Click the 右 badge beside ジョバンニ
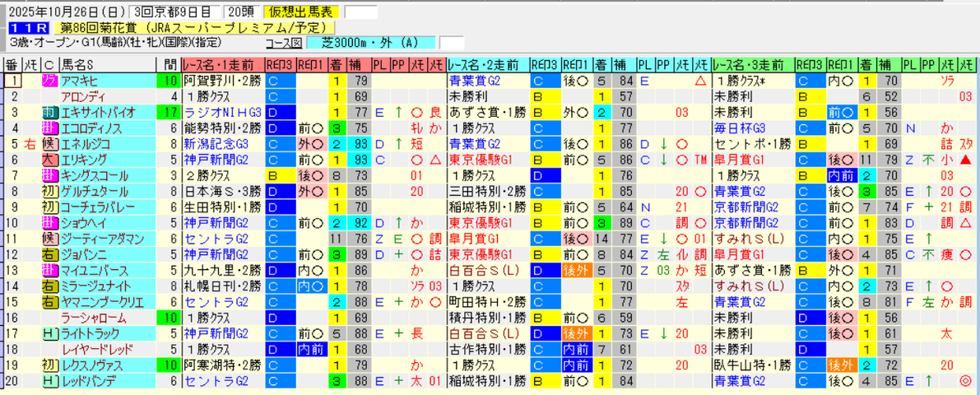Screen dimensions: 980x395 (49, 253)
